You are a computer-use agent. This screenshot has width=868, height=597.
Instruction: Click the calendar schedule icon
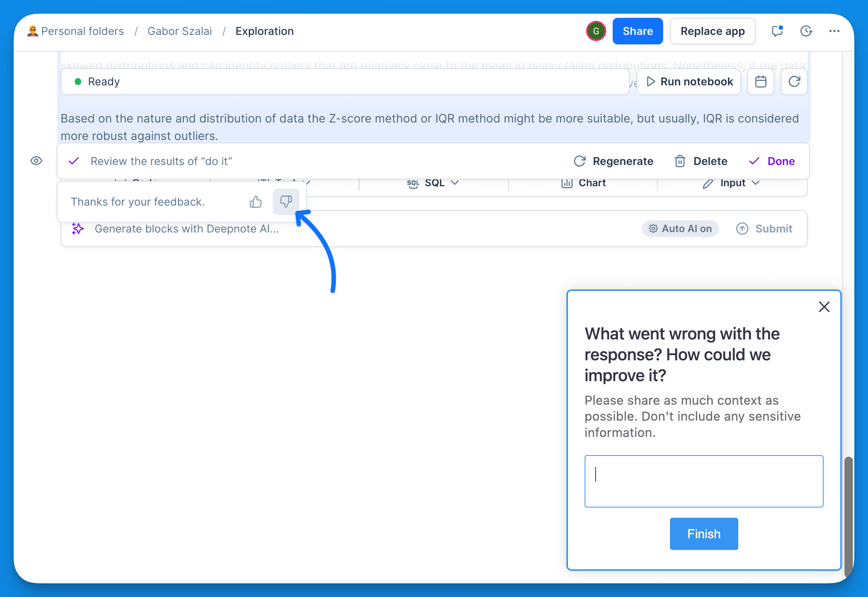[x=762, y=81]
